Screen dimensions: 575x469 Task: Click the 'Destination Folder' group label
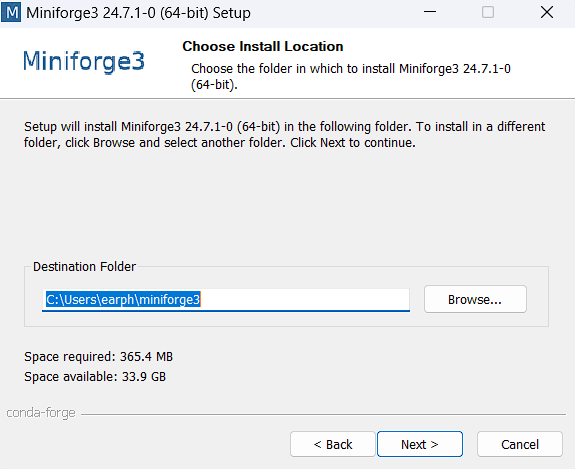(84, 266)
